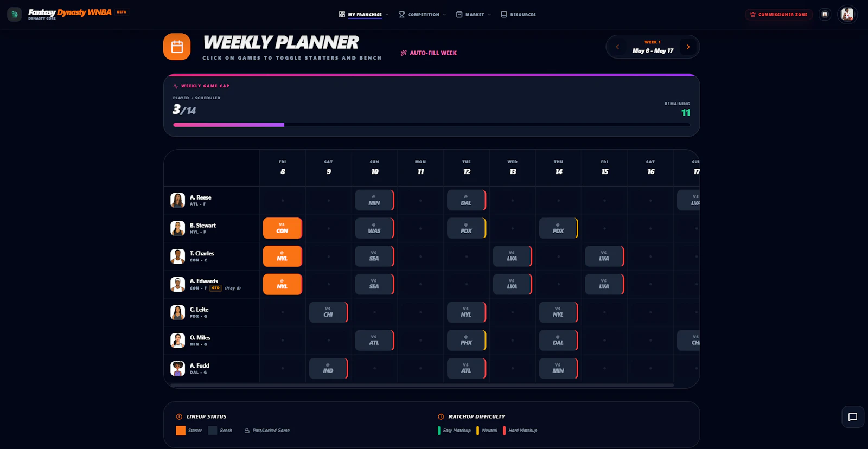Start O. Miles's @ PHX game
This screenshot has height=449, width=868.
click(467, 340)
